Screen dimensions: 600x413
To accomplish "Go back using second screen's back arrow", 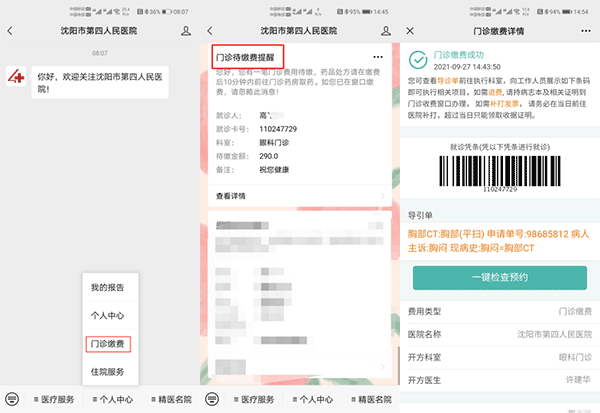I will pos(210,31).
